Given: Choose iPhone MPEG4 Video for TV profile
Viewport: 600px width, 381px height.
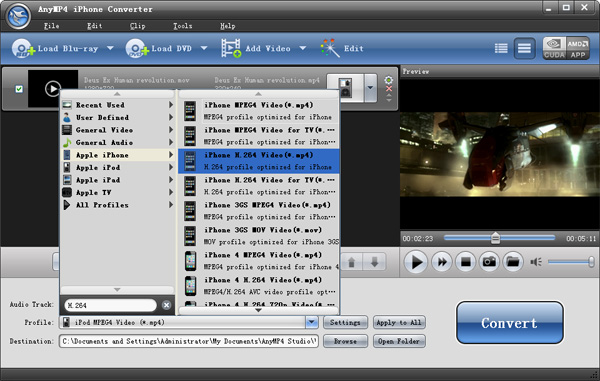Looking at the screenshot, I should click(x=259, y=136).
